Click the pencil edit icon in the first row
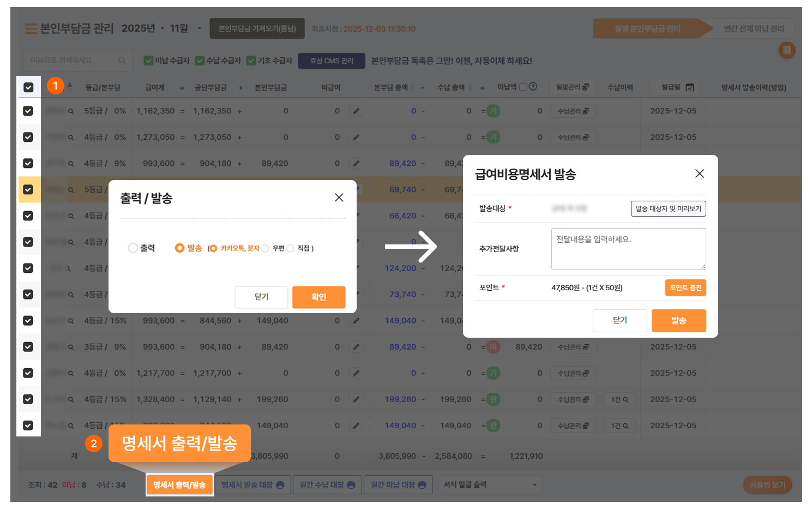 tap(356, 111)
